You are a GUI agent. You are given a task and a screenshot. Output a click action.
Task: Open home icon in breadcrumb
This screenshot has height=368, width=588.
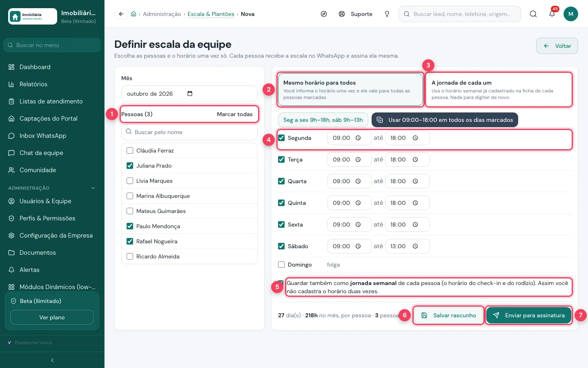point(134,14)
